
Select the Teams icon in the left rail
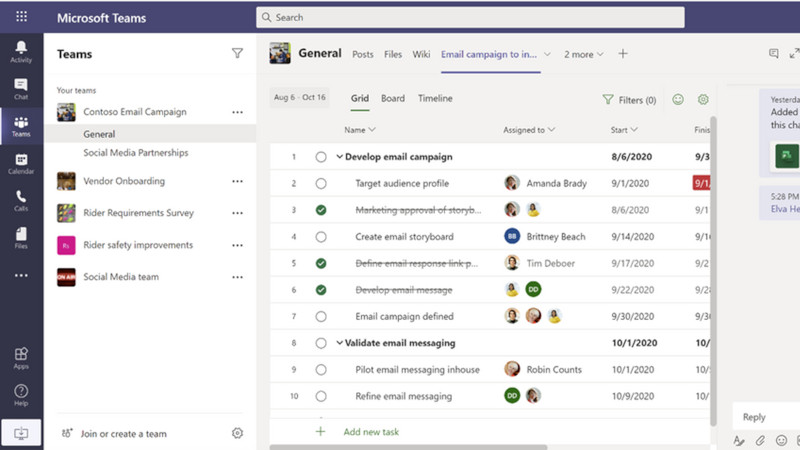pyautogui.click(x=21, y=126)
